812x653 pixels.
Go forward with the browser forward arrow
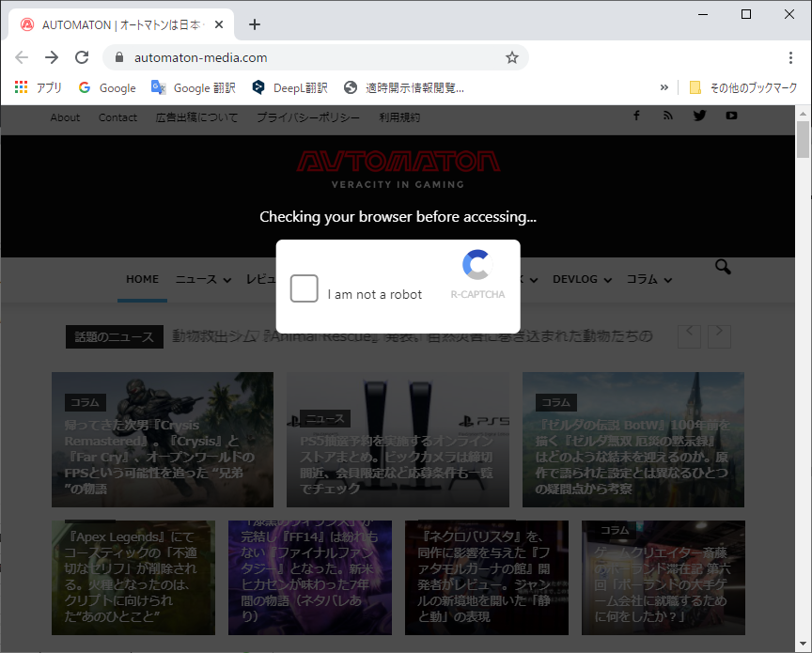coord(52,57)
